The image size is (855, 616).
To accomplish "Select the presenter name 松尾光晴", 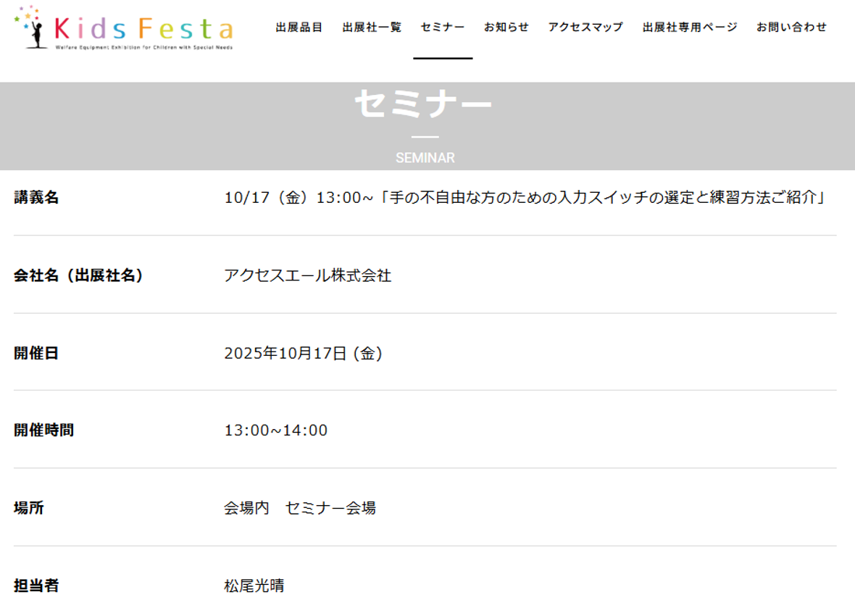I will point(254,586).
